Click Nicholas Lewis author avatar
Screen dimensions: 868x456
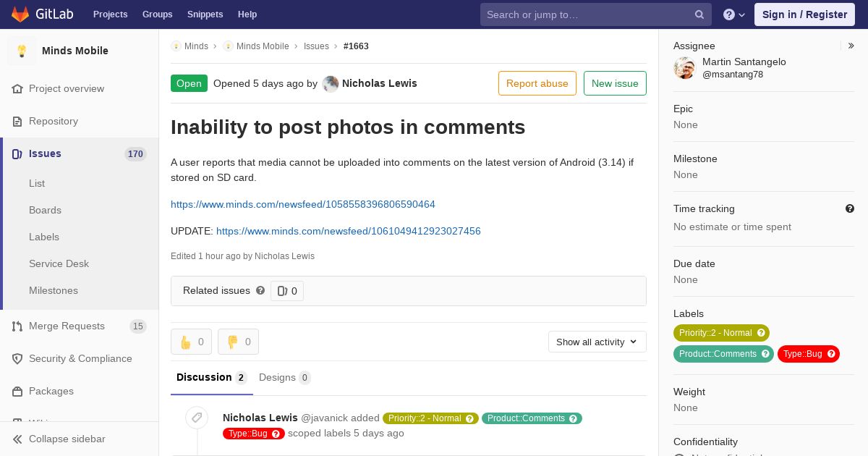pos(331,84)
